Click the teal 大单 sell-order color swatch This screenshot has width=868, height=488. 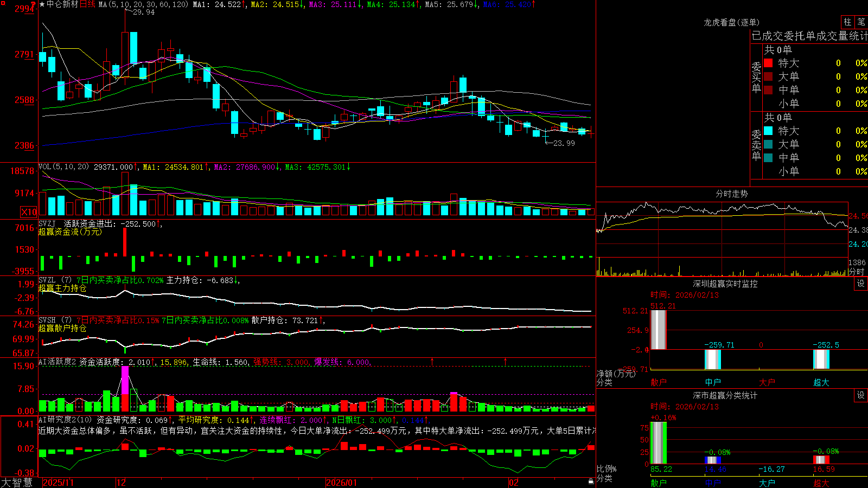[768, 144]
